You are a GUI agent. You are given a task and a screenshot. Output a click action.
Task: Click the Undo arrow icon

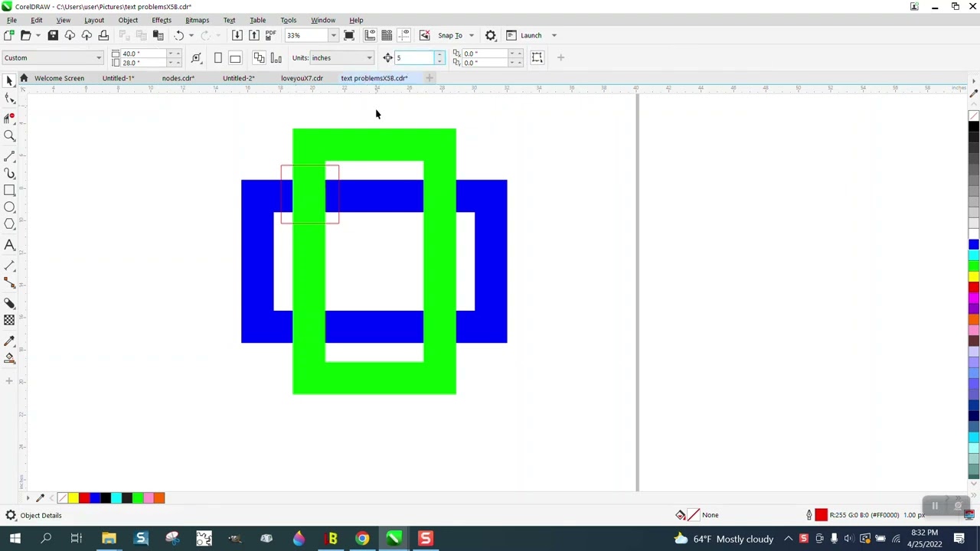(178, 35)
